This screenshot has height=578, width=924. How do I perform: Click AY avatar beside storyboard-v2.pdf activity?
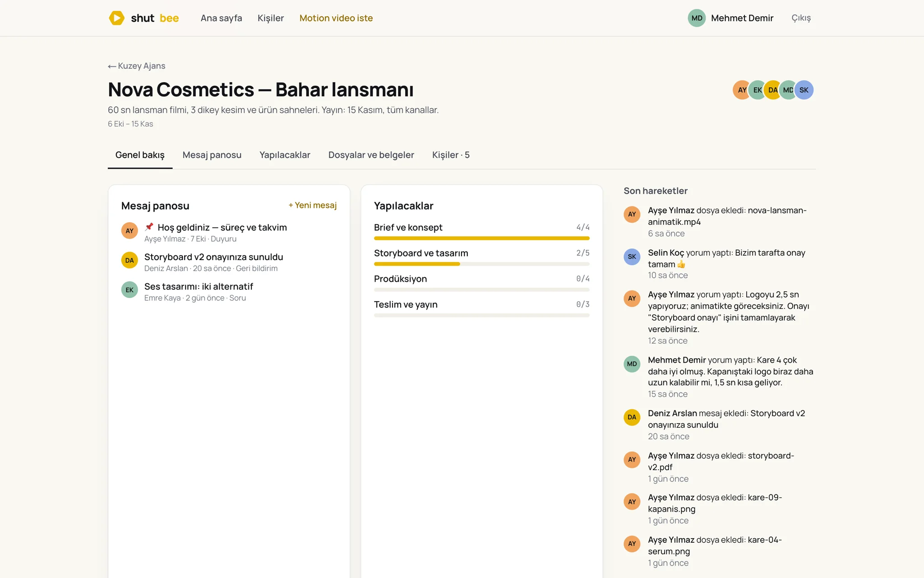point(632,460)
